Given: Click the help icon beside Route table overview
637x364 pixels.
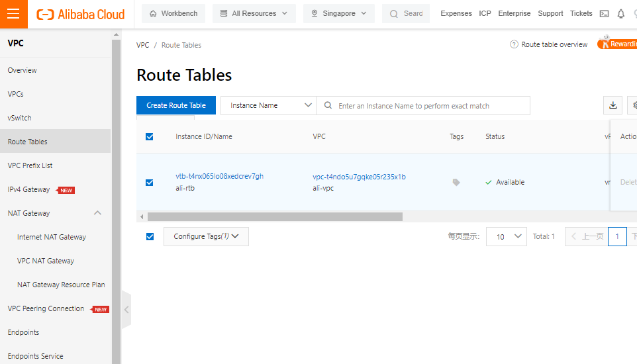Looking at the screenshot, I should [514, 44].
